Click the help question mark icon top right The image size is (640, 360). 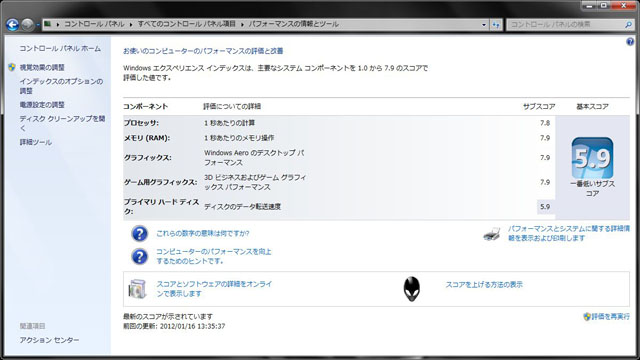pos(630,42)
